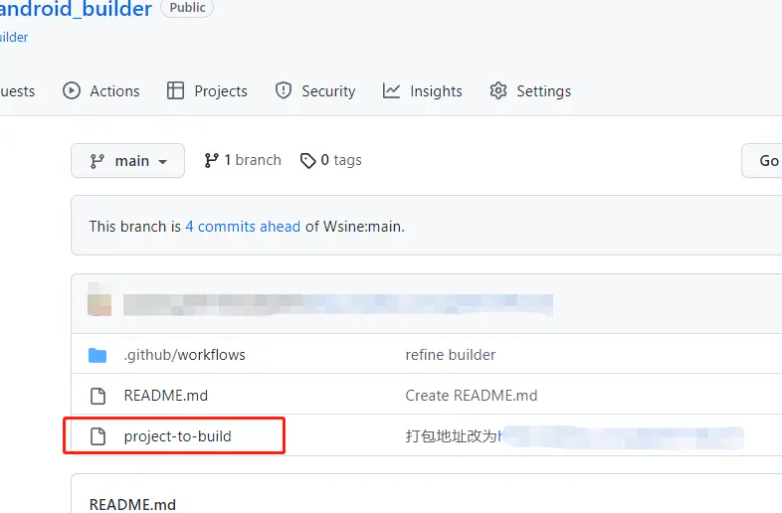Open the project-to-build file
Screen dimensions: 782x513
[178, 436]
